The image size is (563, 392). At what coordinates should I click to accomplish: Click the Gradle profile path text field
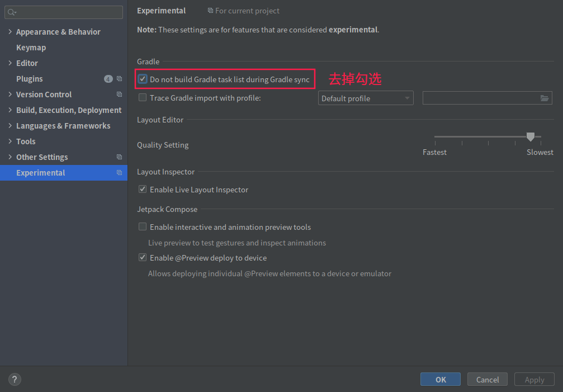pos(487,98)
